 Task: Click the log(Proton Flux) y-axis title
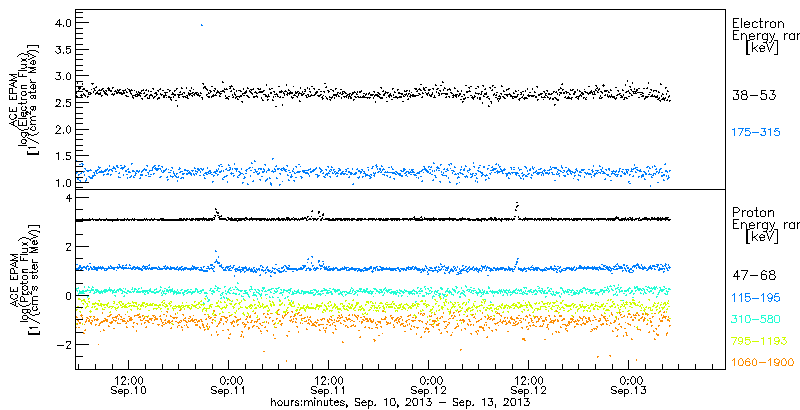click(x=22, y=280)
